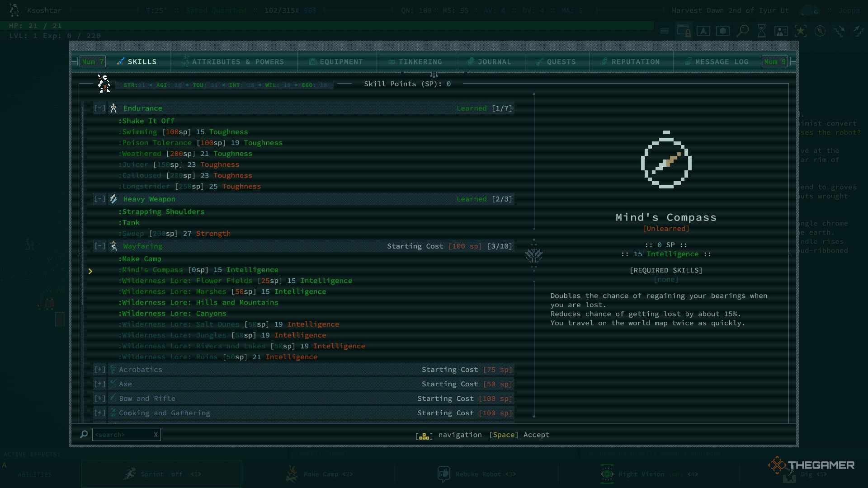
Task: Click the upward arrow panel icon in toolbar
Action: [x=703, y=31]
